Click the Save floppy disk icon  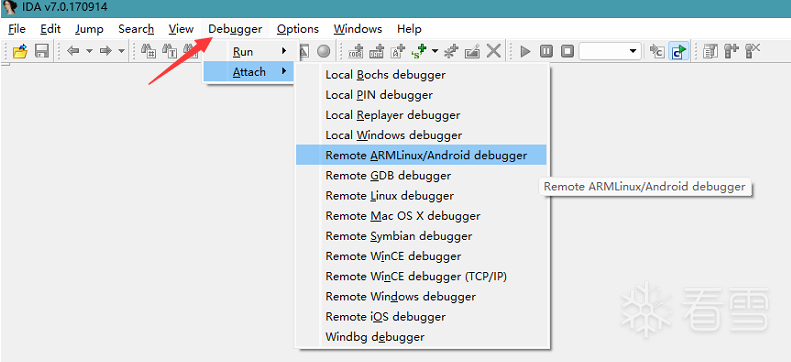click(41, 51)
